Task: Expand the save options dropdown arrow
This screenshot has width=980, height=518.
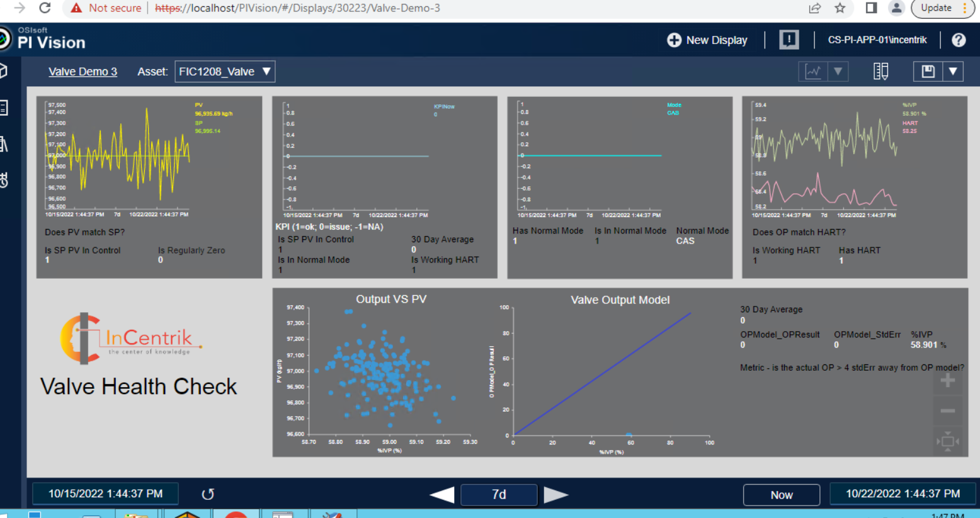Action: click(x=954, y=71)
